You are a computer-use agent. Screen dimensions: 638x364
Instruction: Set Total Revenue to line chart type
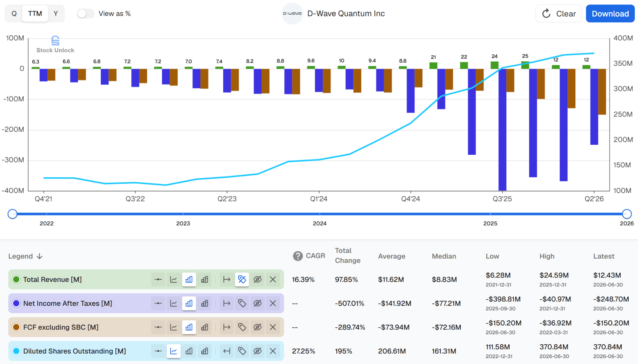(174, 279)
